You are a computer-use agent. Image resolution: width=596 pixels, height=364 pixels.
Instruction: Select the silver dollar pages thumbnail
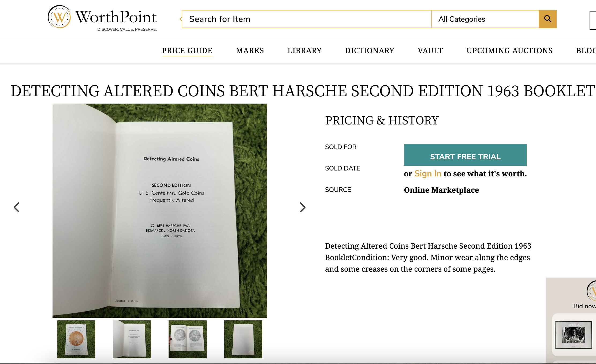pyautogui.click(x=188, y=339)
